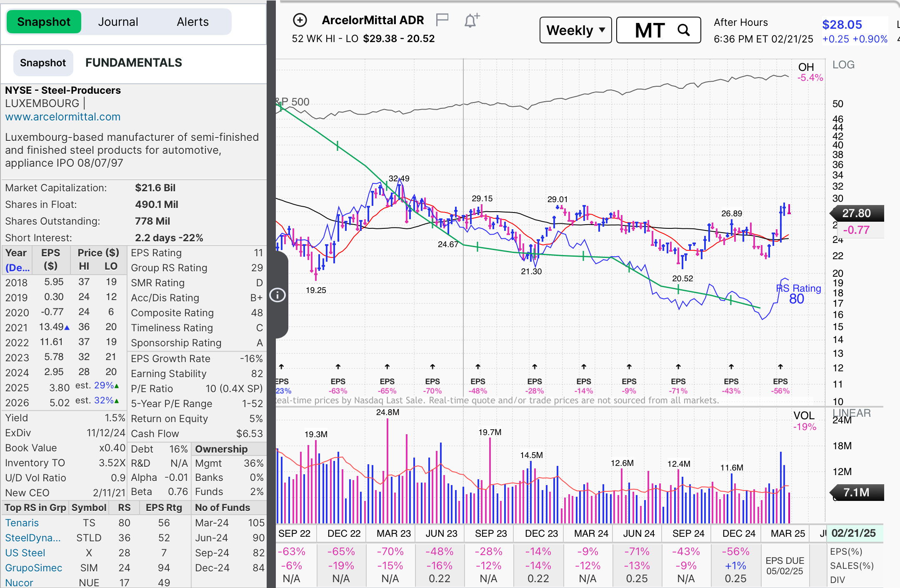Click the 2021 EPS value 13.49

click(x=51, y=327)
